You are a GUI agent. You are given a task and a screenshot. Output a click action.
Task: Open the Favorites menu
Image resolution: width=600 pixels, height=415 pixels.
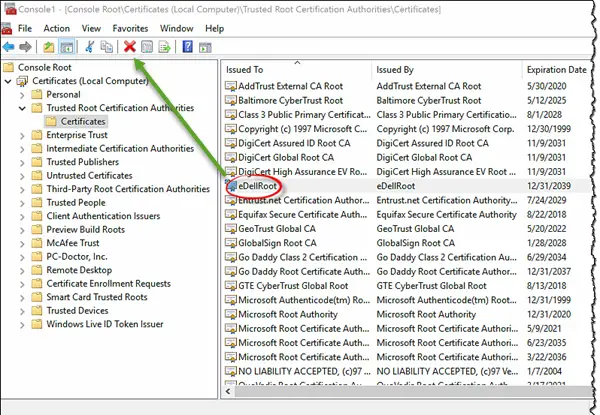[x=130, y=29]
